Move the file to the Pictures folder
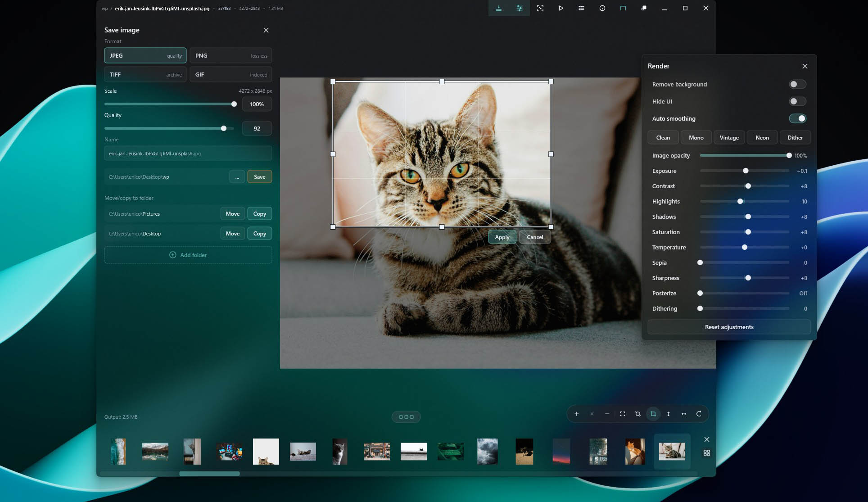 [x=233, y=213]
